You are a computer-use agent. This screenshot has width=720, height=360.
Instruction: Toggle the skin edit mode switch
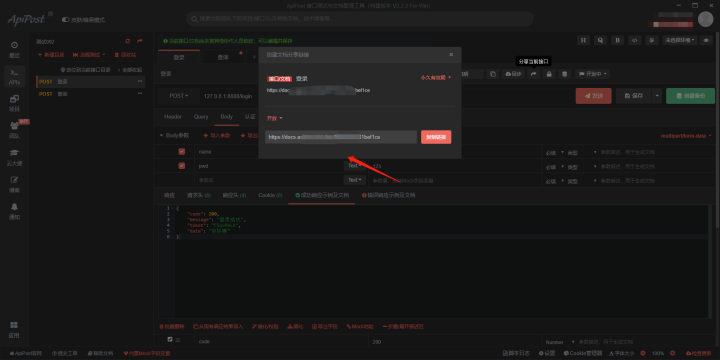tap(66, 20)
